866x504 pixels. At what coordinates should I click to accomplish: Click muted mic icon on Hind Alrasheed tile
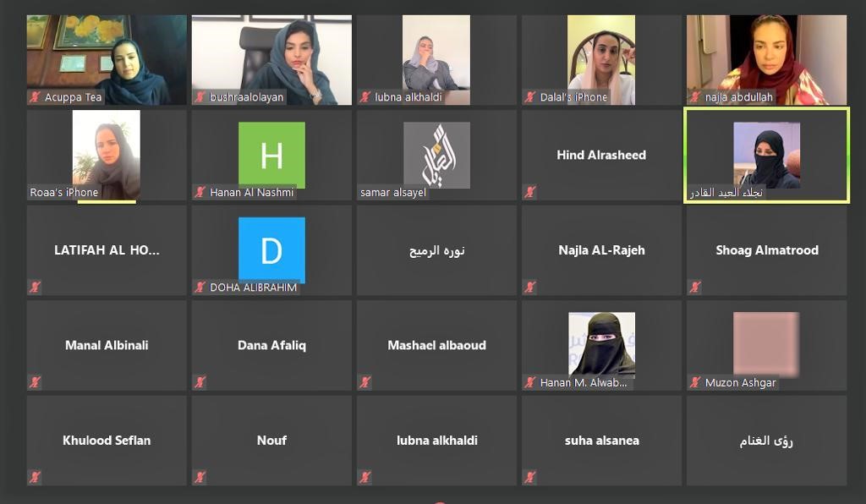[530, 192]
